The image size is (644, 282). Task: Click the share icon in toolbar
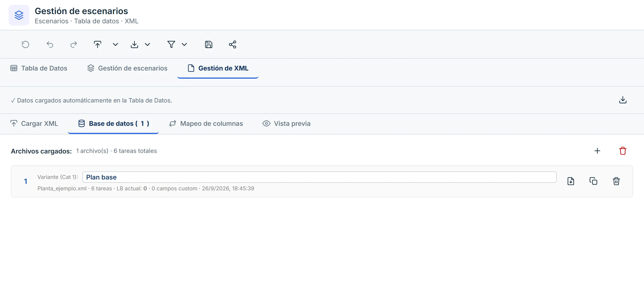click(233, 44)
